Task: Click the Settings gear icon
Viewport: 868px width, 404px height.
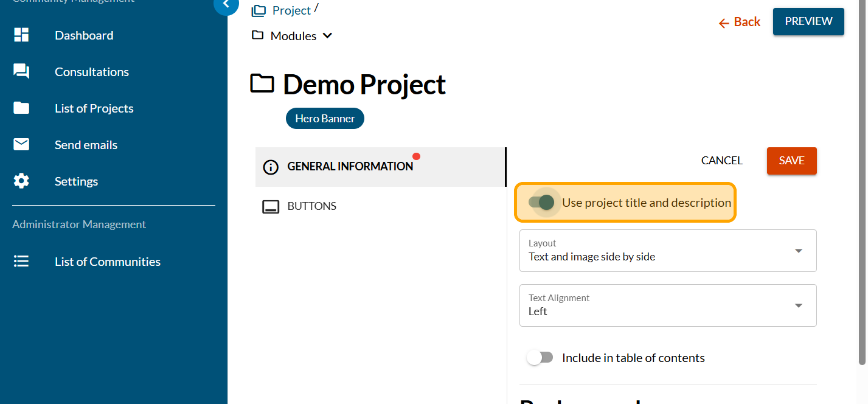Action: [x=21, y=181]
